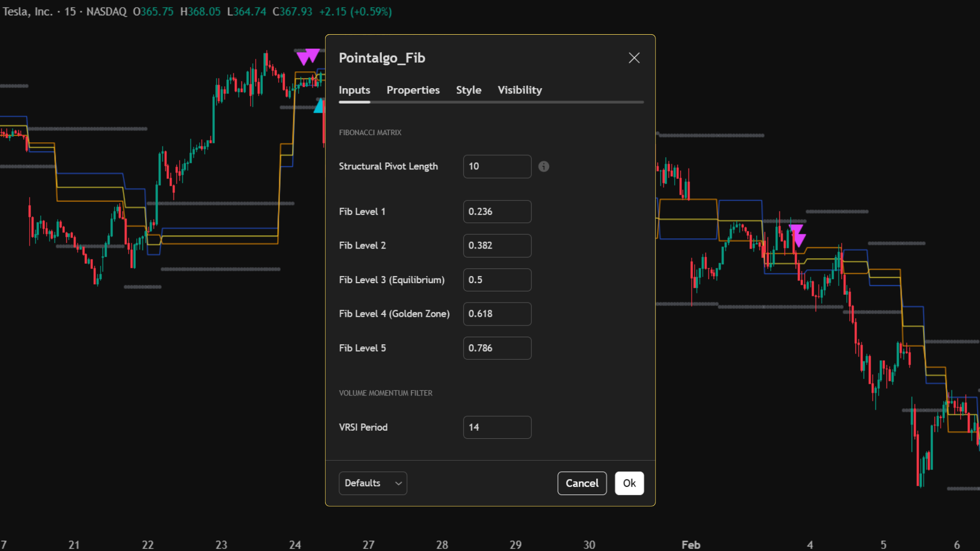Expand the Defaults preset menu chevron
Viewport: 980px width, 551px height.
(x=399, y=483)
